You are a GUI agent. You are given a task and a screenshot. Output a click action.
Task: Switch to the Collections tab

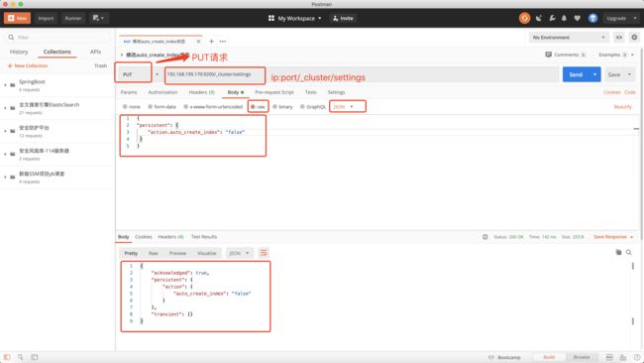tap(57, 52)
